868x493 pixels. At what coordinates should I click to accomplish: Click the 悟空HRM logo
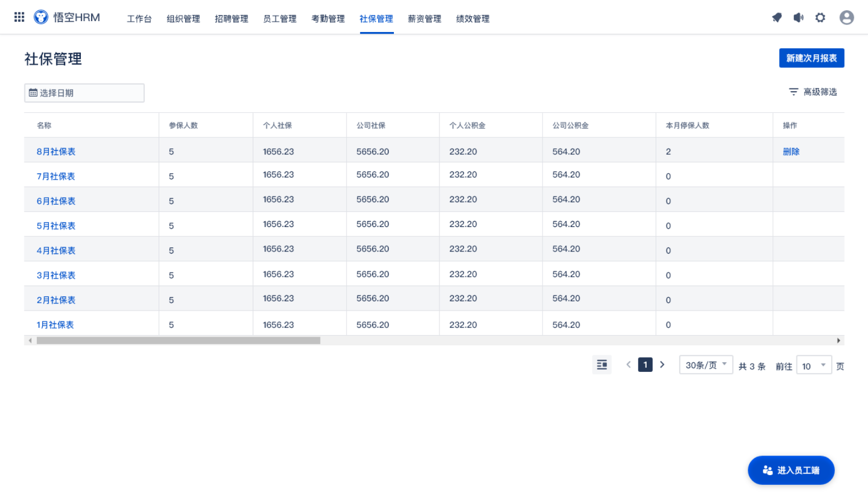click(67, 17)
